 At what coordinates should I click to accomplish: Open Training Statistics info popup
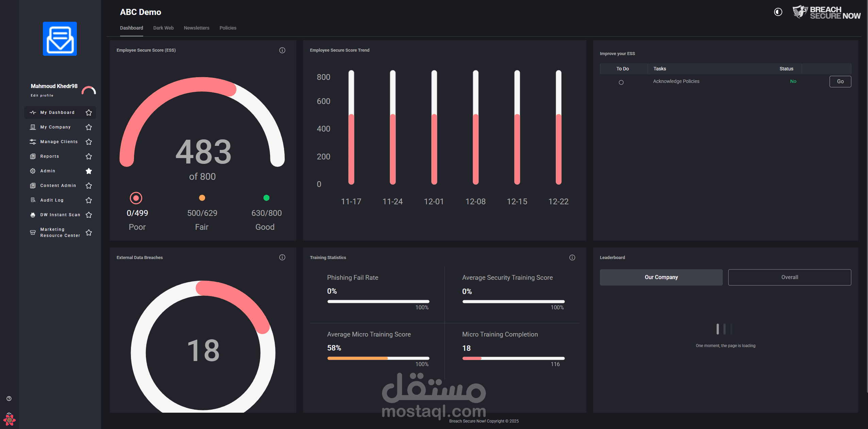pos(572,257)
